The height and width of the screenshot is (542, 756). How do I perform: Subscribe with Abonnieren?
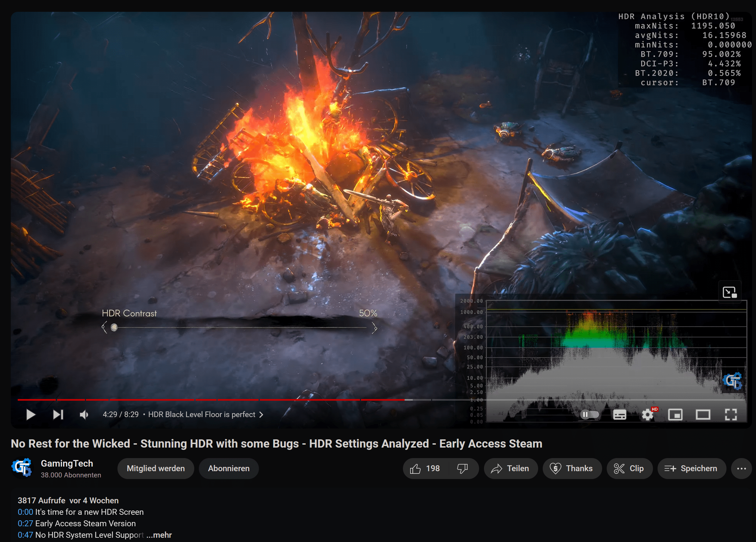229,468
